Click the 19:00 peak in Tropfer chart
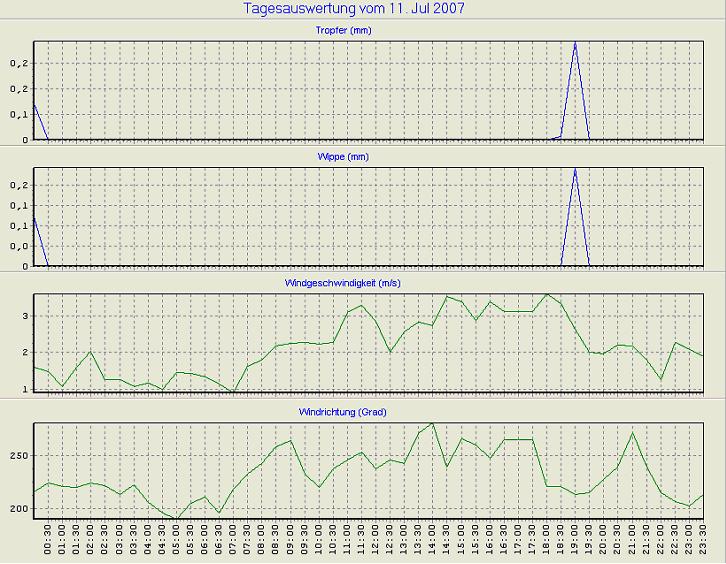The image size is (726, 564). click(575, 44)
